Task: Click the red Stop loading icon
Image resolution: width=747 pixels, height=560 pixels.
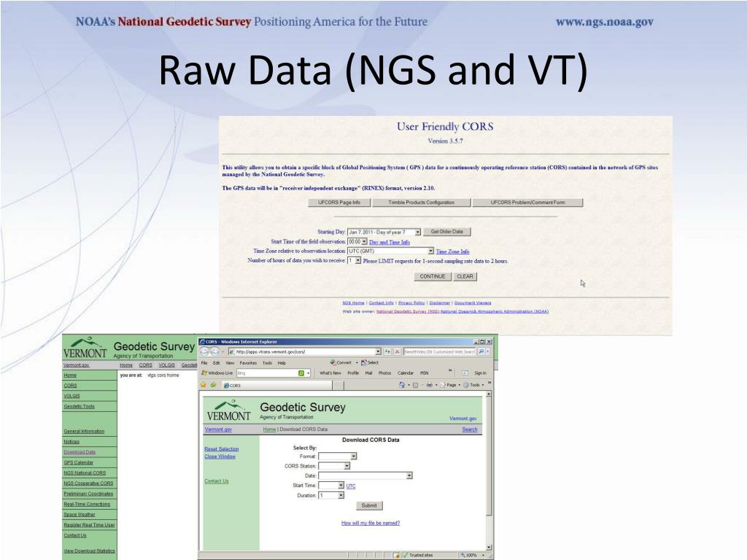Action: (x=398, y=351)
